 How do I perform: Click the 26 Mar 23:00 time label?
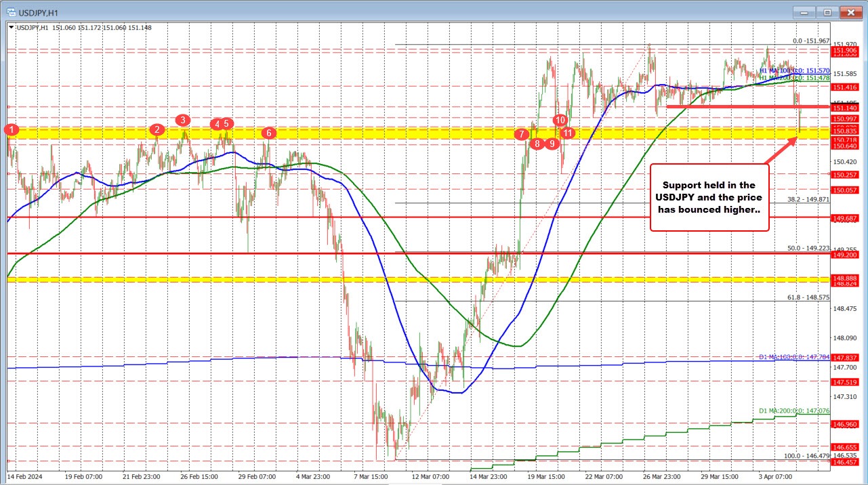point(663,476)
